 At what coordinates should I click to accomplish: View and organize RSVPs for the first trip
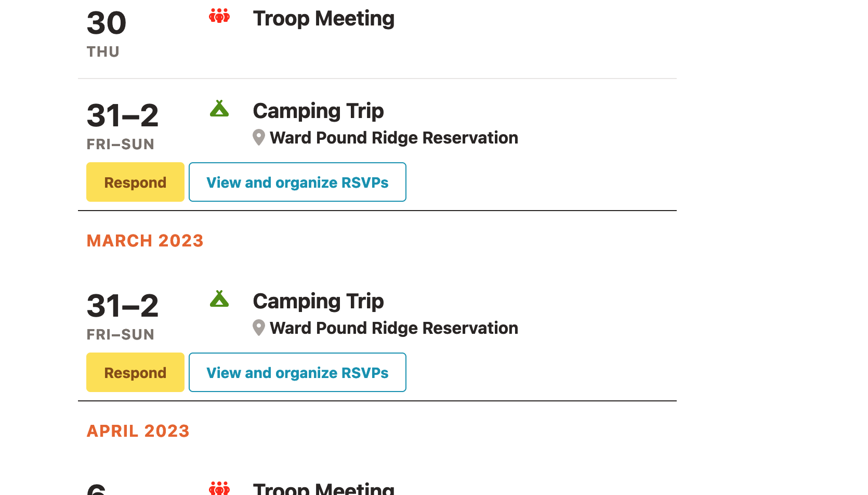coord(297,182)
